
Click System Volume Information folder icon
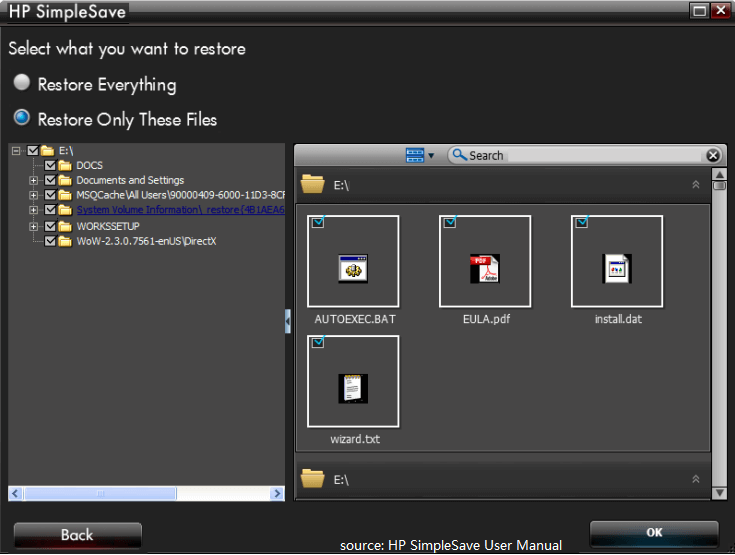coord(65,210)
